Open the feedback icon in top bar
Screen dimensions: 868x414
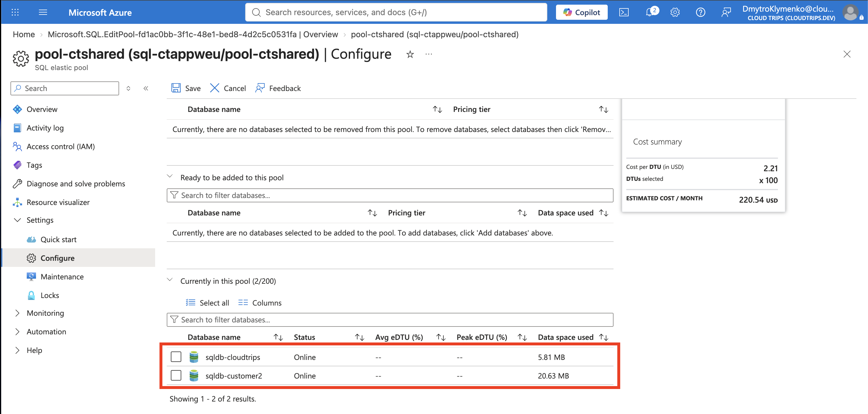[x=726, y=13]
